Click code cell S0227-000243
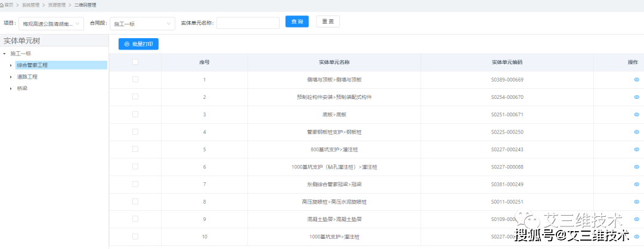This screenshot has width=644, height=249. (x=507, y=150)
